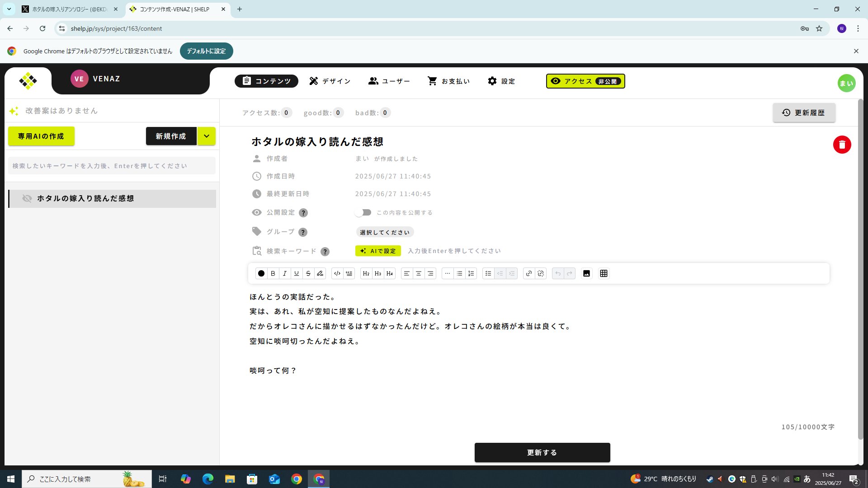Expand the 新規作成 dropdown arrow

tap(207, 136)
